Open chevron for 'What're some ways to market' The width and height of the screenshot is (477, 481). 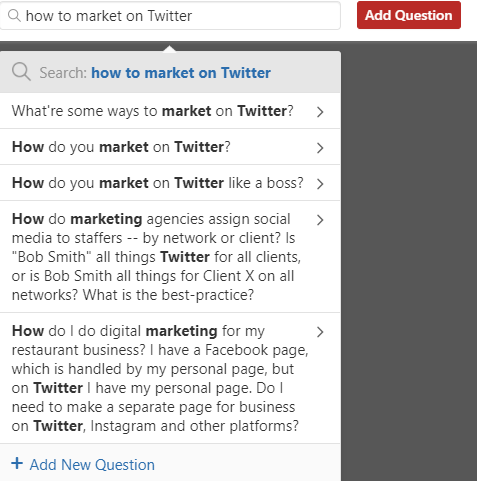320,112
